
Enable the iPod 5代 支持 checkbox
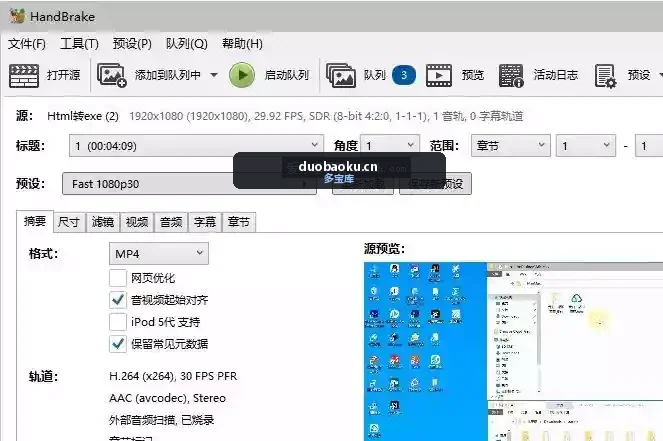click(x=118, y=322)
